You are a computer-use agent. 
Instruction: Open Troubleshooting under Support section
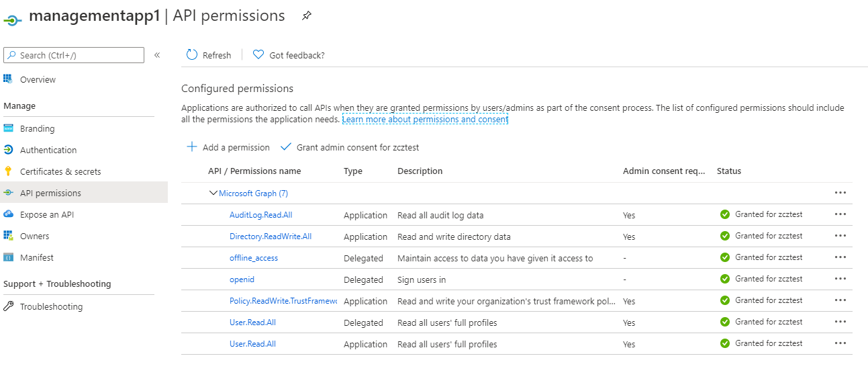tap(51, 306)
